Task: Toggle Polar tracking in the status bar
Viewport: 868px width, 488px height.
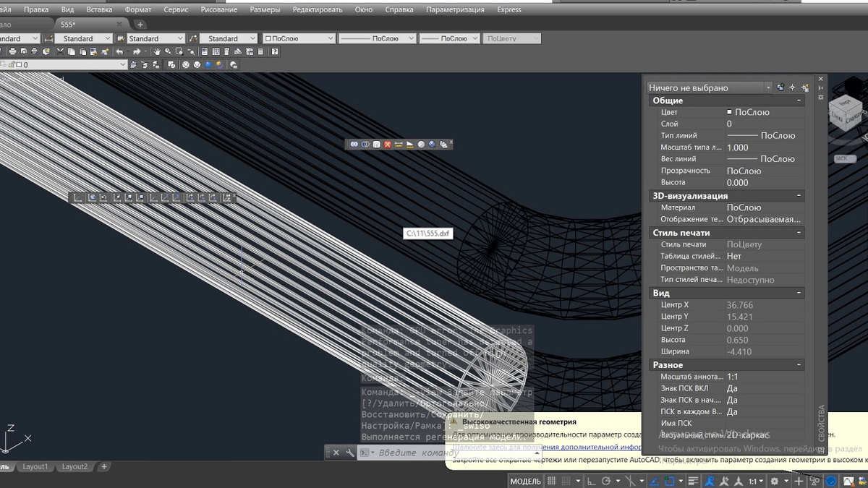Action: click(x=606, y=481)
